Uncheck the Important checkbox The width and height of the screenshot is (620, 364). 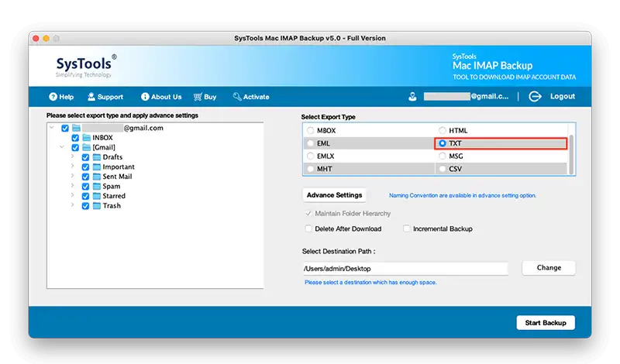85,167
